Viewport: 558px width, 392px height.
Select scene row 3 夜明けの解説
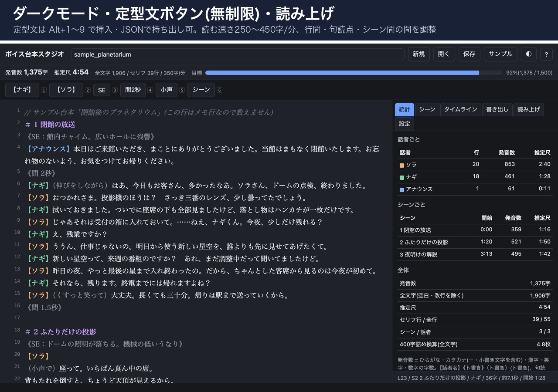475,254
